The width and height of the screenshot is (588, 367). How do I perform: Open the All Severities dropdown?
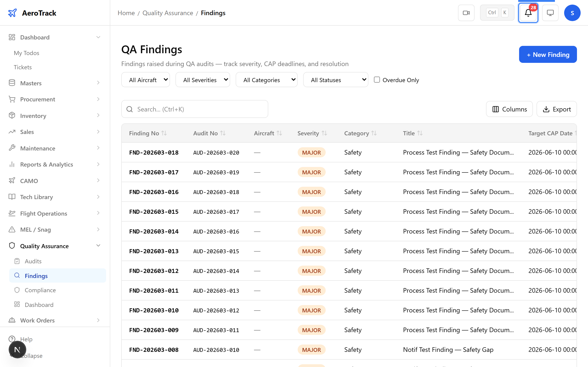203,80
